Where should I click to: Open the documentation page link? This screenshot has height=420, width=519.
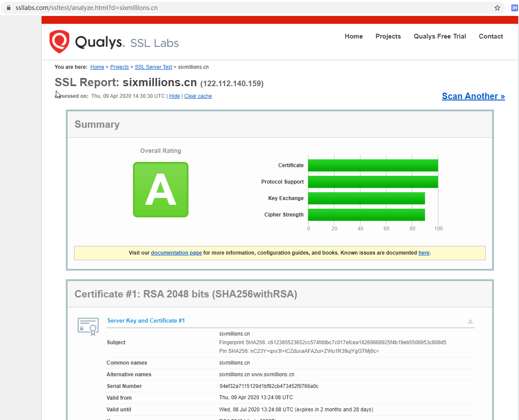pos(176,252)
